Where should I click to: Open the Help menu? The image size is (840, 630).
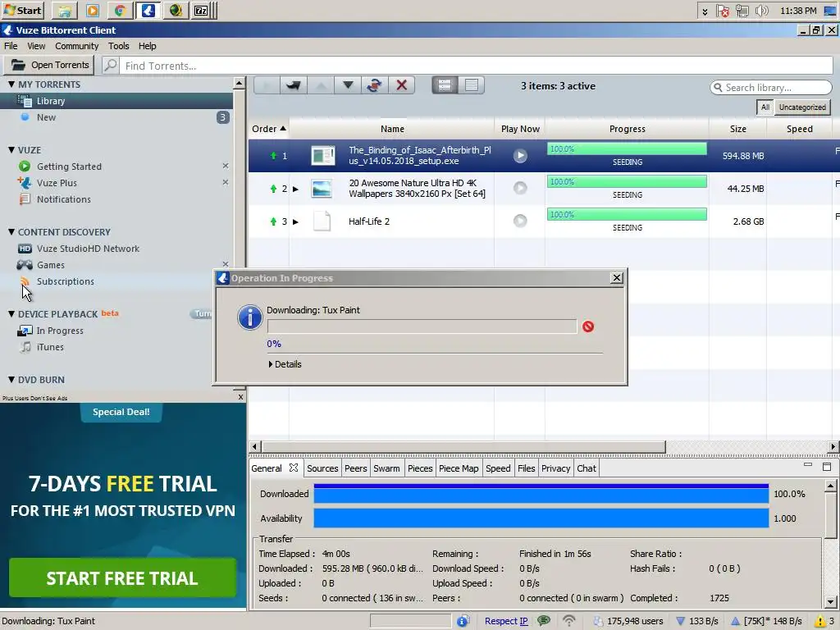click(x=148, y=46)
